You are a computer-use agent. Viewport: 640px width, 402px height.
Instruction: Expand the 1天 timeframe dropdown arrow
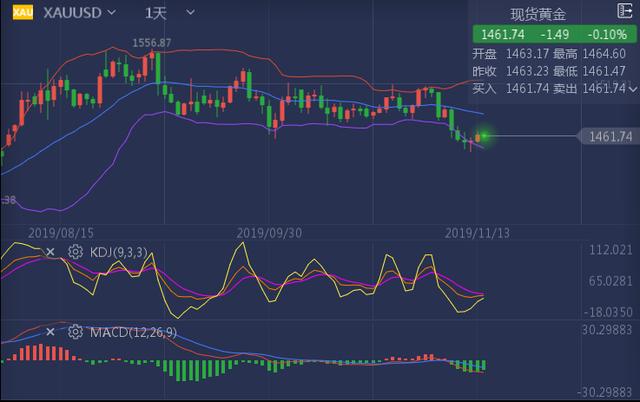coord(190,13)
